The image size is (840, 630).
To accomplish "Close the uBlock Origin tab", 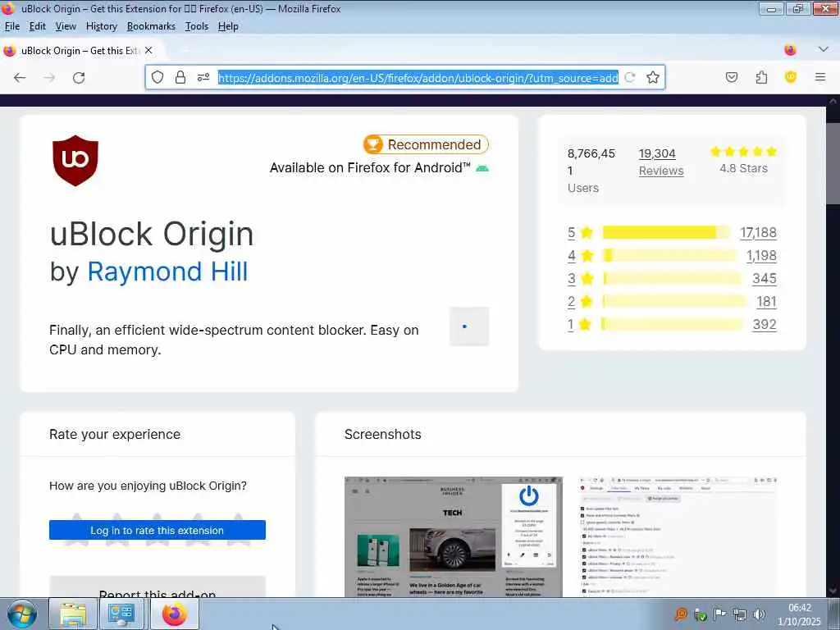I will [x=148, y=50].
